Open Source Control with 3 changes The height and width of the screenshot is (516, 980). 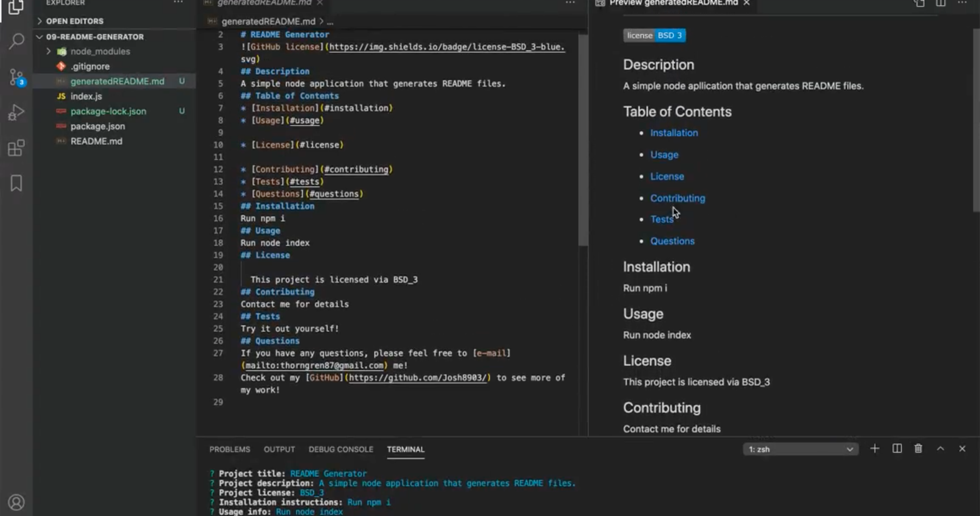pyautogui.click(x=17, y=78)
